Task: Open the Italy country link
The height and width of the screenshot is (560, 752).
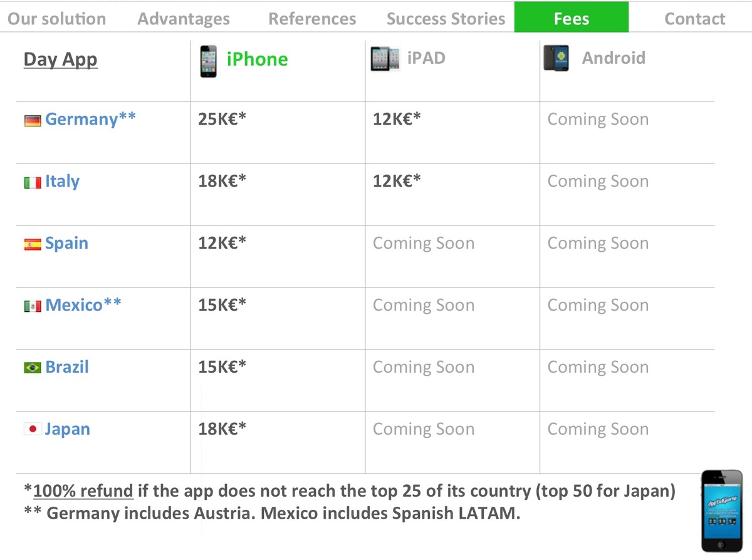Action: (62, 182)
